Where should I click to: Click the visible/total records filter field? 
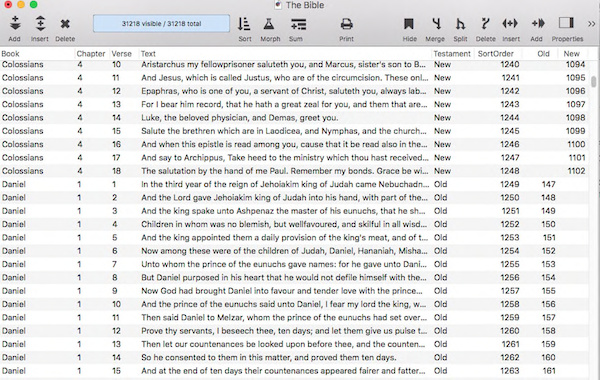coord(161,23)
